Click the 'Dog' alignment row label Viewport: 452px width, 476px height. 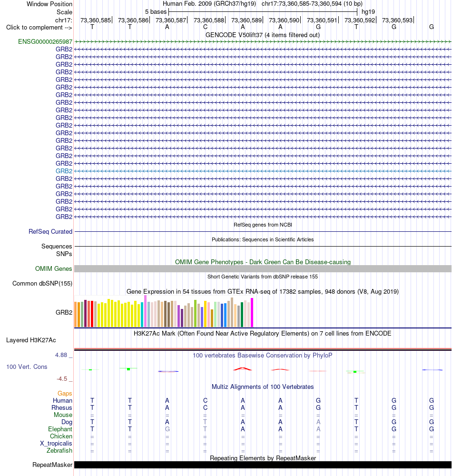point(67,422)
